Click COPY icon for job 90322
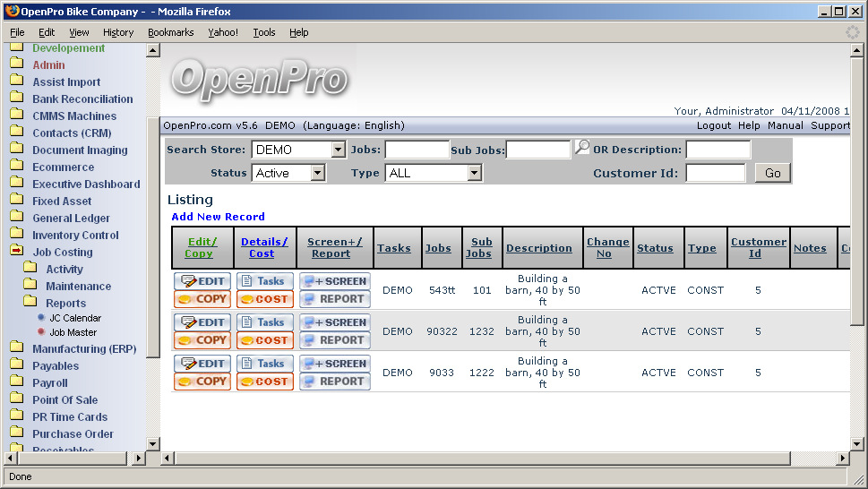The image size is (868, 489). click(202, 340)
